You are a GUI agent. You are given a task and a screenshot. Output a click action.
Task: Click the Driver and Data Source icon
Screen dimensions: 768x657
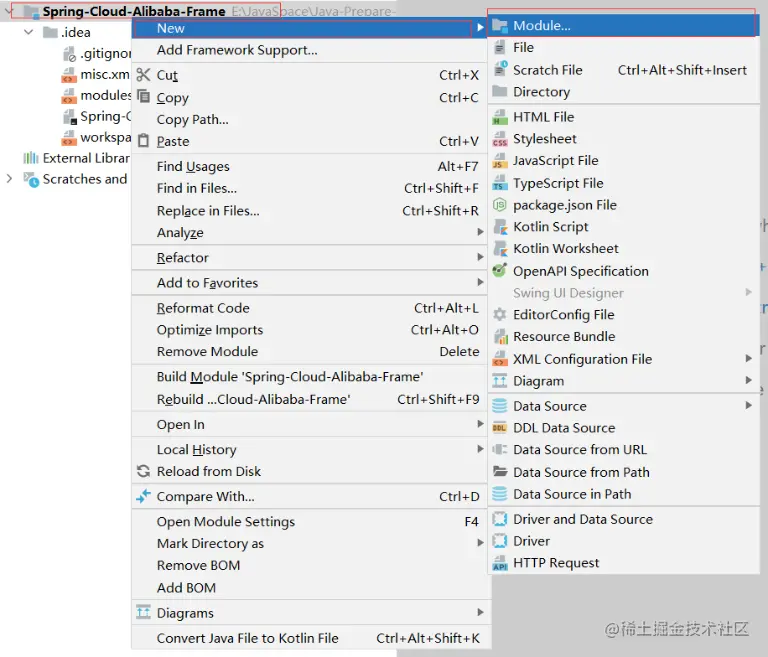tap(500, 519)
